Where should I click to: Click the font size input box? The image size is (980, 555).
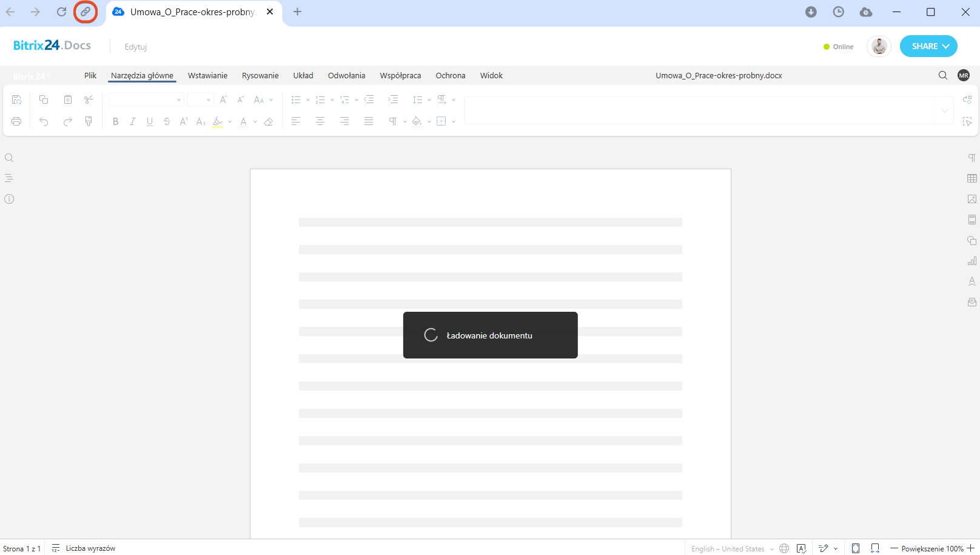pyautogui.click(x=196, y=99)
